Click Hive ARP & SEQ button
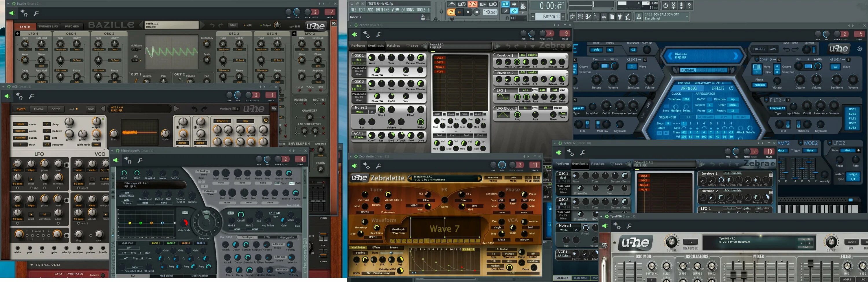Image resolution: width=868 pixels, height=282 pixels. tap(689, 88)
